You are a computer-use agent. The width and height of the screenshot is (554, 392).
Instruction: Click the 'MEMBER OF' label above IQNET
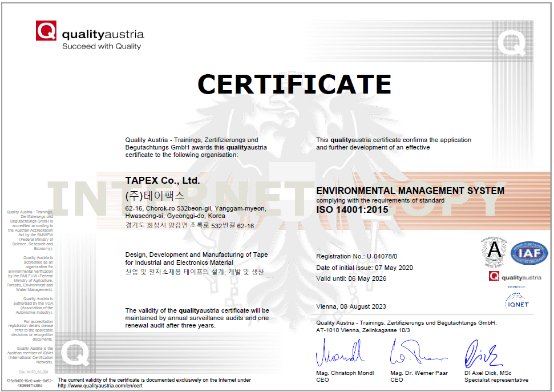(x=516, y=287)
